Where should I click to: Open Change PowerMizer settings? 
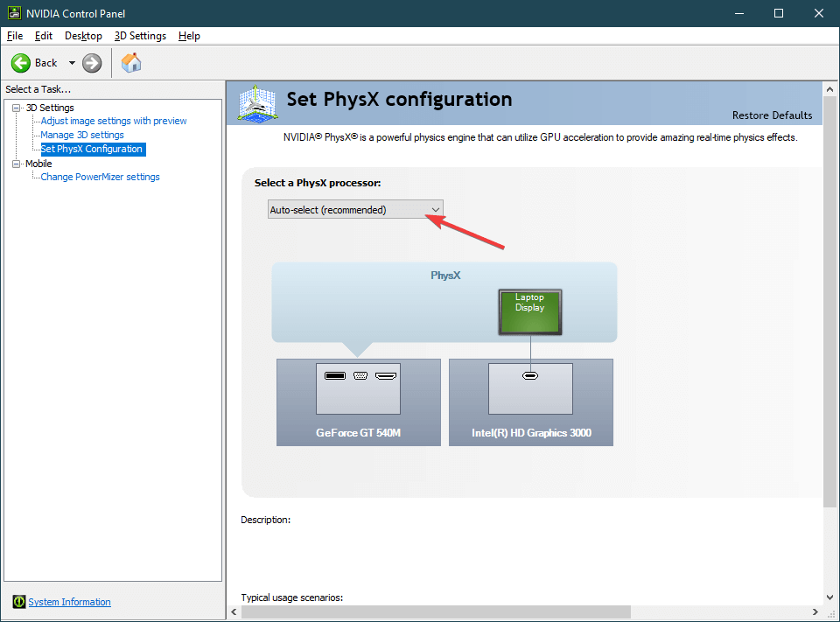pos(100,177)
